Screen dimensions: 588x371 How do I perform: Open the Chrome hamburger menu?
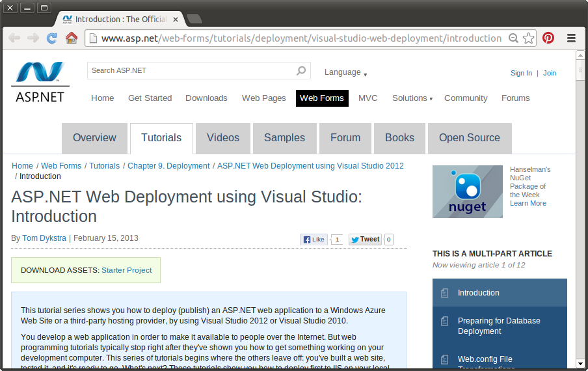tap(571, 38)
